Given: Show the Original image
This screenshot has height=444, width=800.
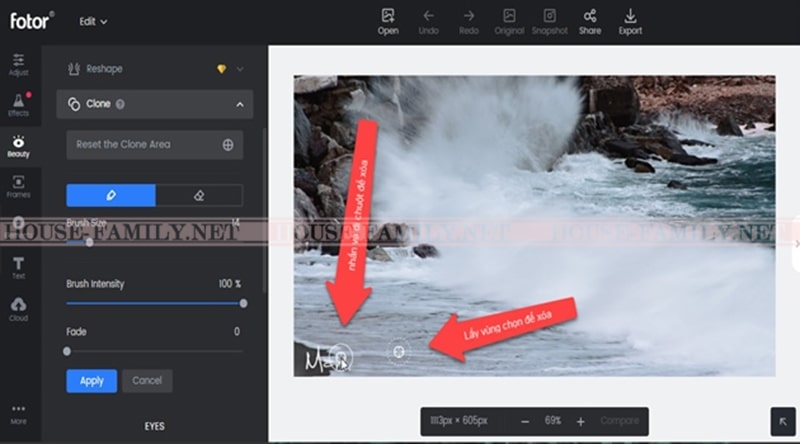Looking at the screenshot, I should (509, 22).
